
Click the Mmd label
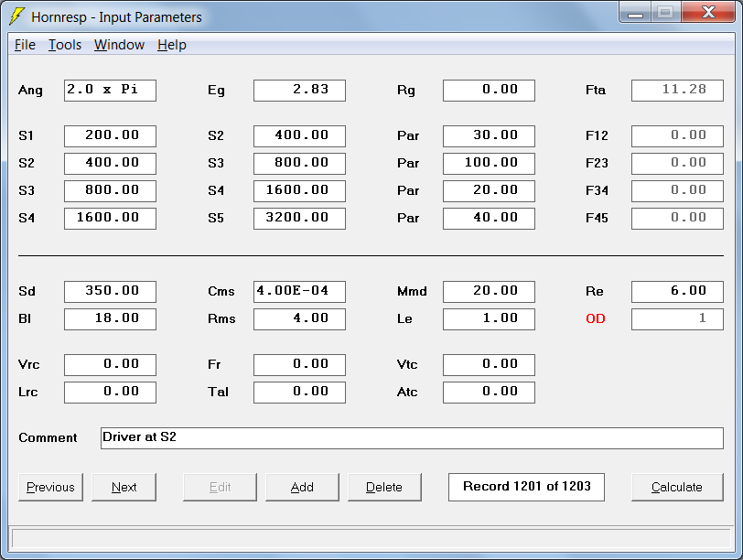[x=412, y=291]
